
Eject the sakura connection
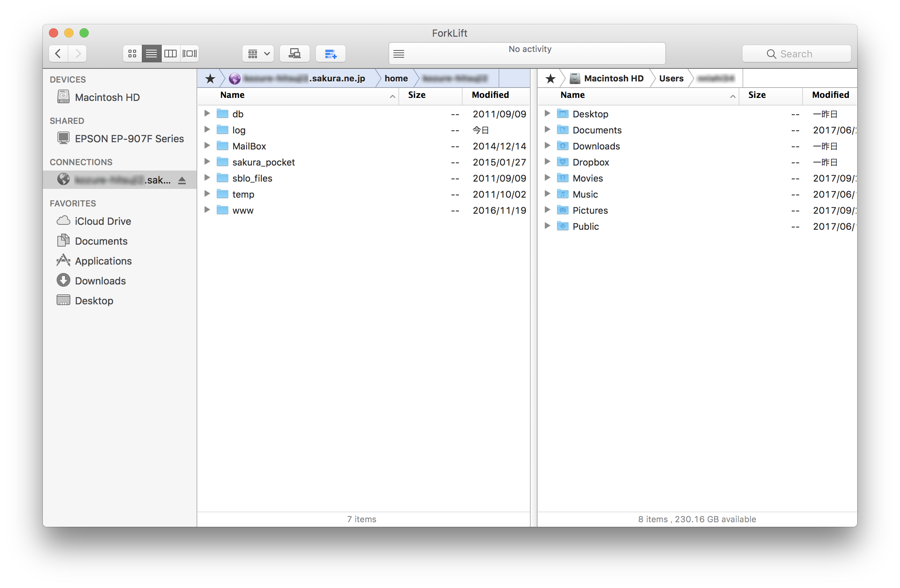(x=182, y=180)
